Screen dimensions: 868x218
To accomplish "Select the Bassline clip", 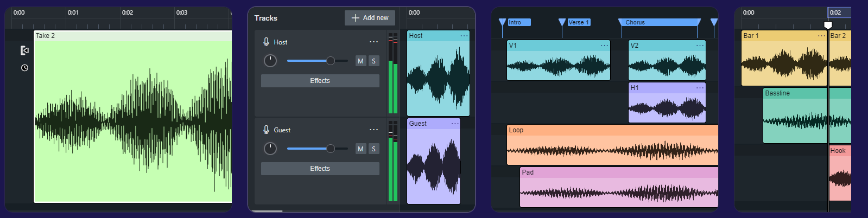I will click(807, 116).
